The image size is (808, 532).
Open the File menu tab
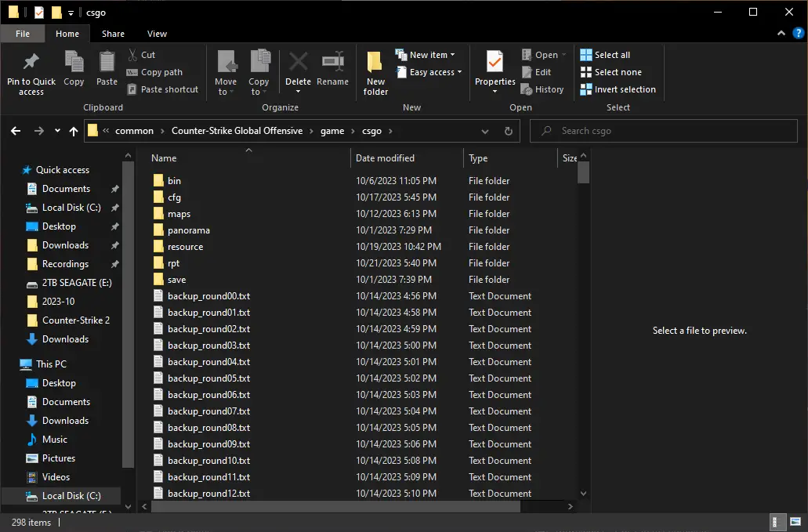click(x=23, y=34)
